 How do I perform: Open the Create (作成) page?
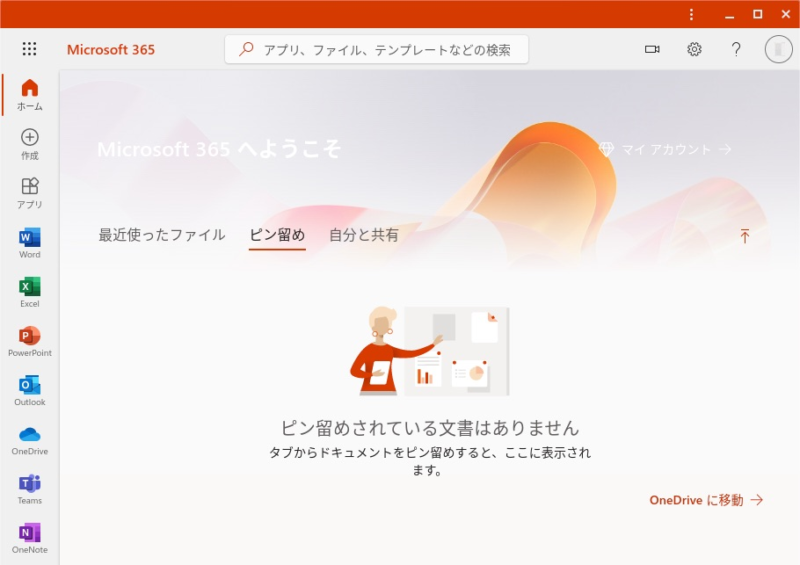click(30, 144)
